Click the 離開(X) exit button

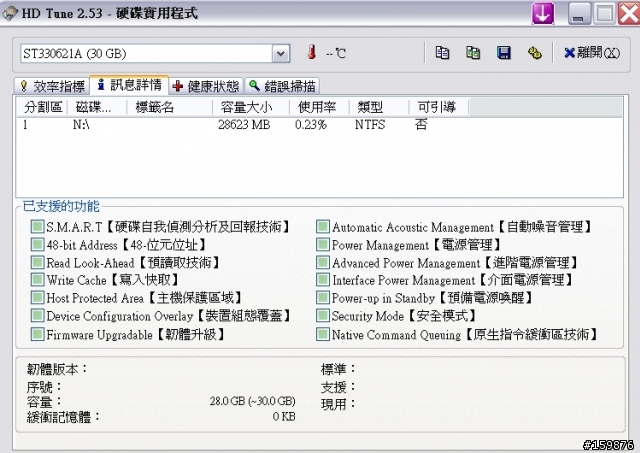[592, 53]
